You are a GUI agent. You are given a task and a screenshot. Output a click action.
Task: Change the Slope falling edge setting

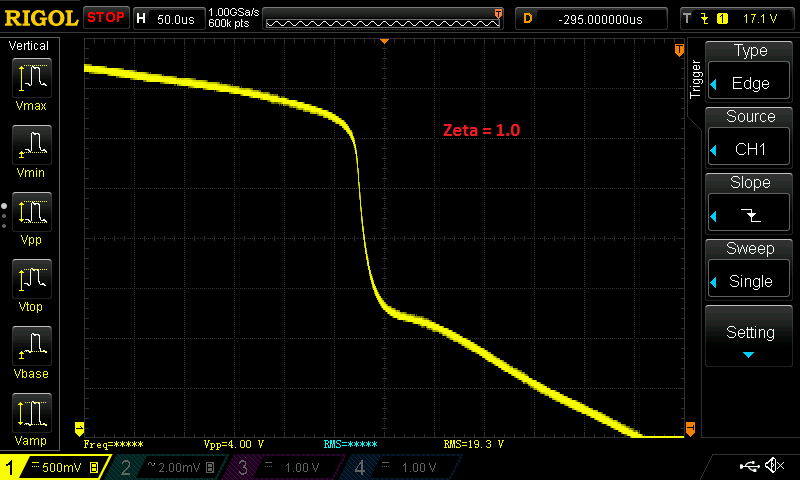point(748,203)
